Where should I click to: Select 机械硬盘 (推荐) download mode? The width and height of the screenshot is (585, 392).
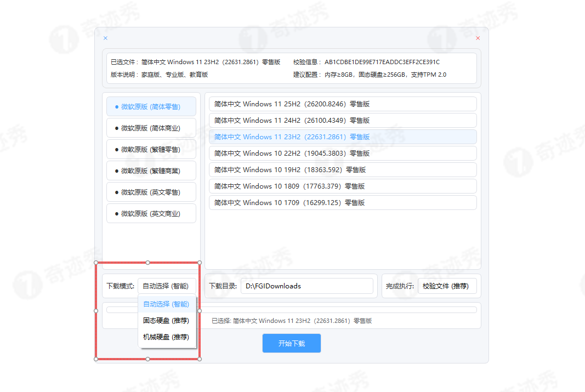click(x=168, y=337)
